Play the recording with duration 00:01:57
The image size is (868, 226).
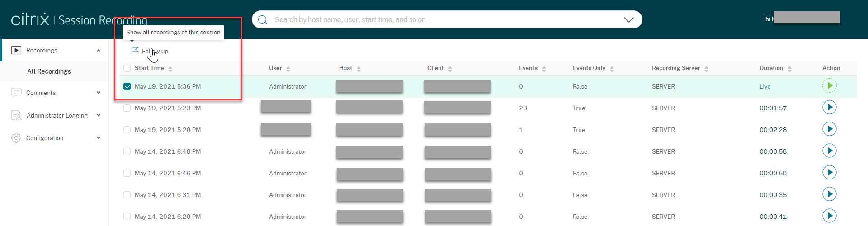[x=829, y=108]
